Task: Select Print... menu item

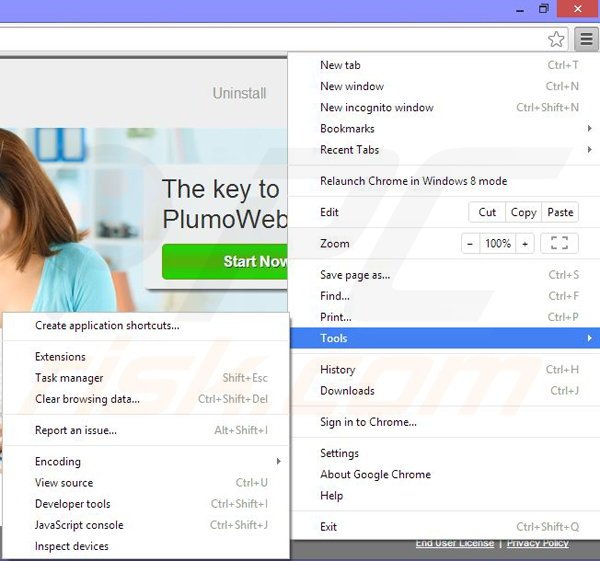Action: pyautogui.click(x=445, y=317)
